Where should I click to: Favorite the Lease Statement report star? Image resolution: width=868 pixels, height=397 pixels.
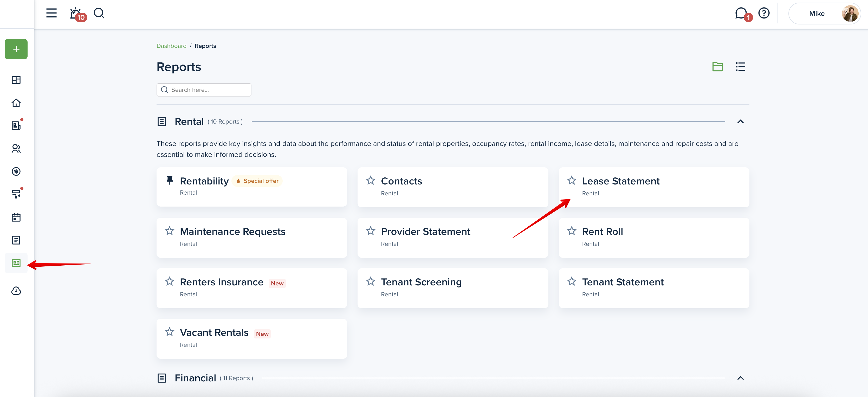pyautogui.click(x=572, y=180)
